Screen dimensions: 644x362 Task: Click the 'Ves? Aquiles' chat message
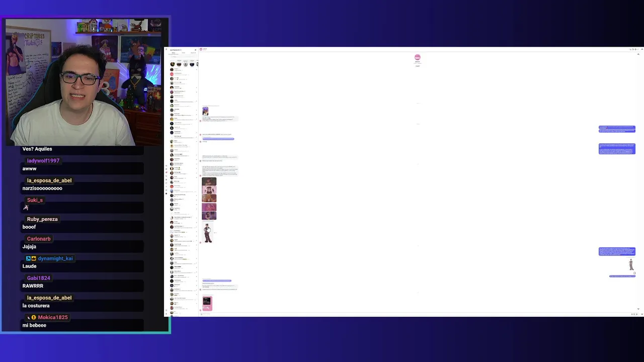37,149
